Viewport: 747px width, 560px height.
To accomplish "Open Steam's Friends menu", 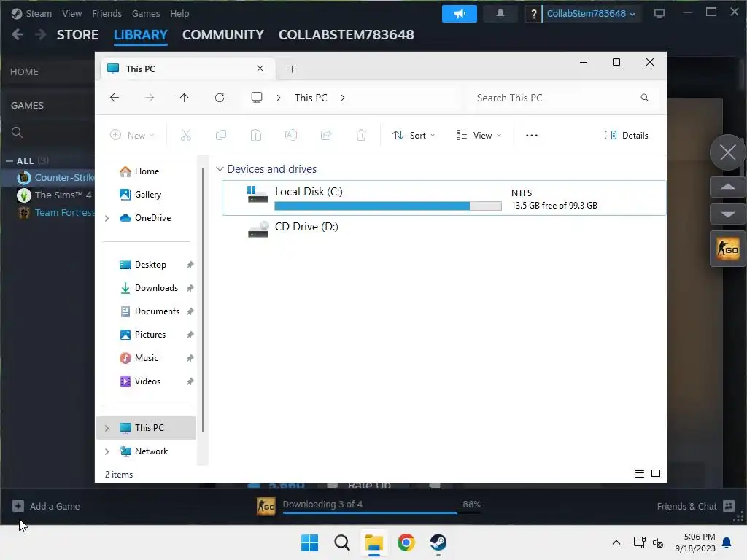I will click(107, 14).
